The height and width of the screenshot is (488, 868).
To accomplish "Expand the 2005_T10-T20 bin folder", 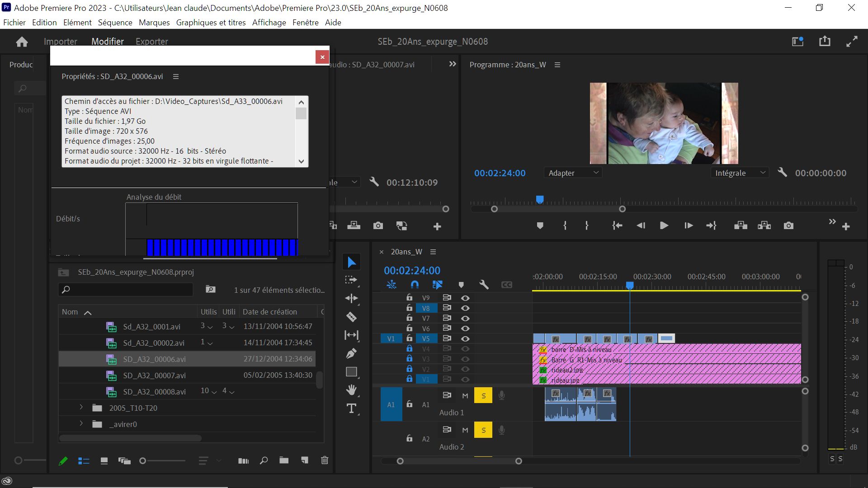I will point(81,408).
